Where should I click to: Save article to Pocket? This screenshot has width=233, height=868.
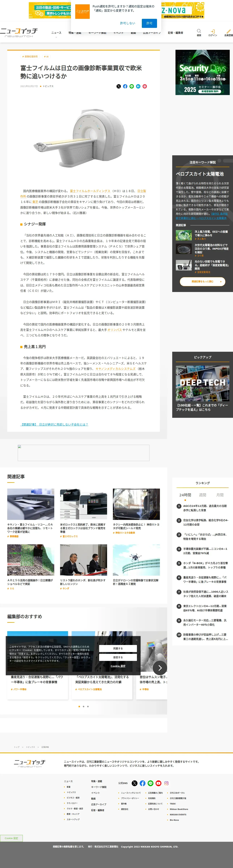(x=145, y=86)
